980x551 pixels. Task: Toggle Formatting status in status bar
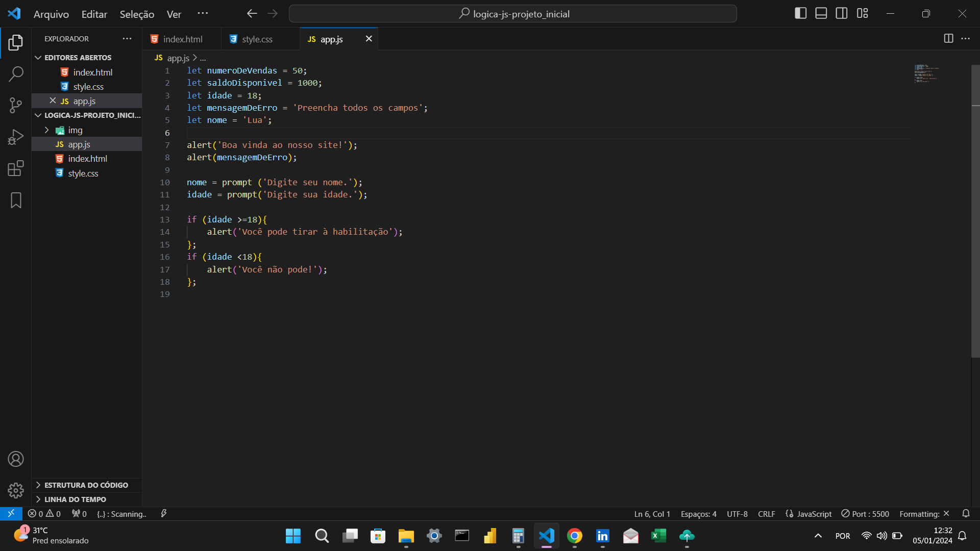pyautogui.click(x=924, y=514)
